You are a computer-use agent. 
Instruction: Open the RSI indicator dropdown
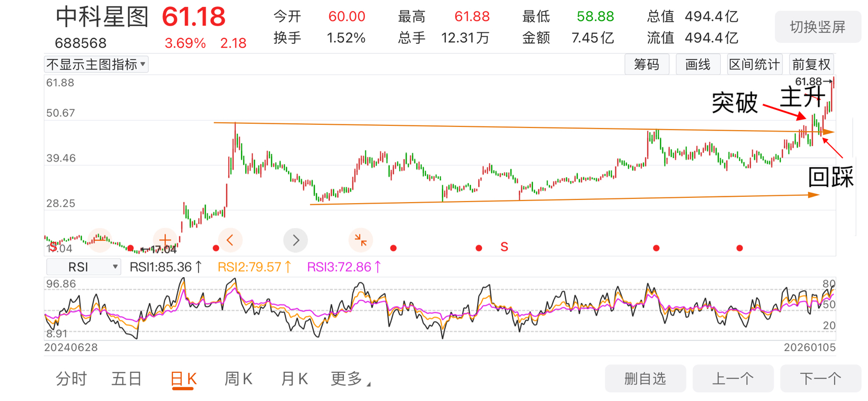(84, 267)
